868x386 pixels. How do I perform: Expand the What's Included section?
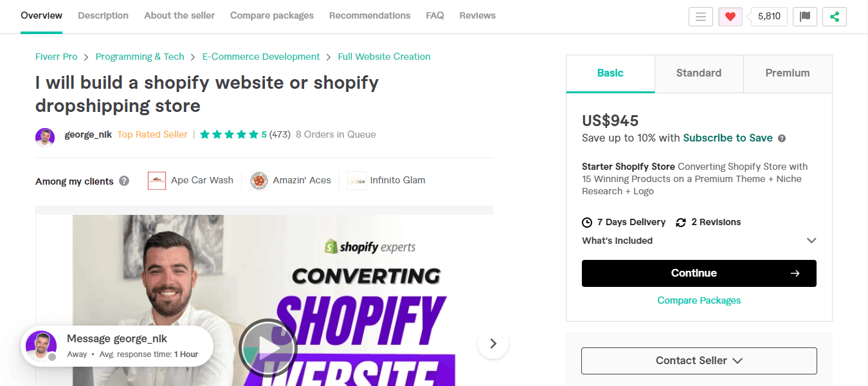[x=811, y=240]
